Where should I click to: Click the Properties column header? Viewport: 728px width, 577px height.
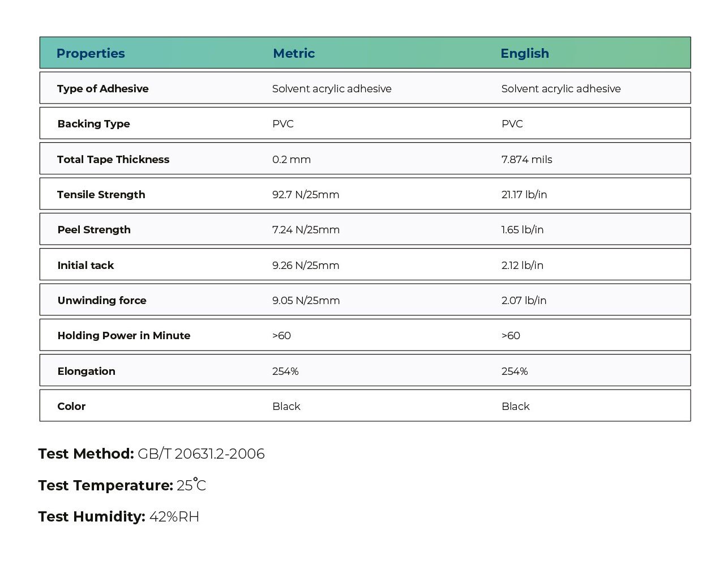pos(91,53)
